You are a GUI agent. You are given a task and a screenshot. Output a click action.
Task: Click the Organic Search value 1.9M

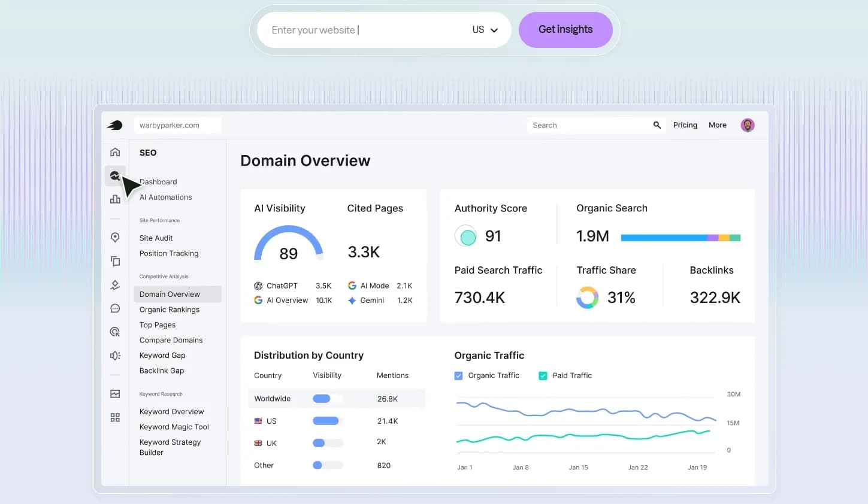click(x=592, y=236)
